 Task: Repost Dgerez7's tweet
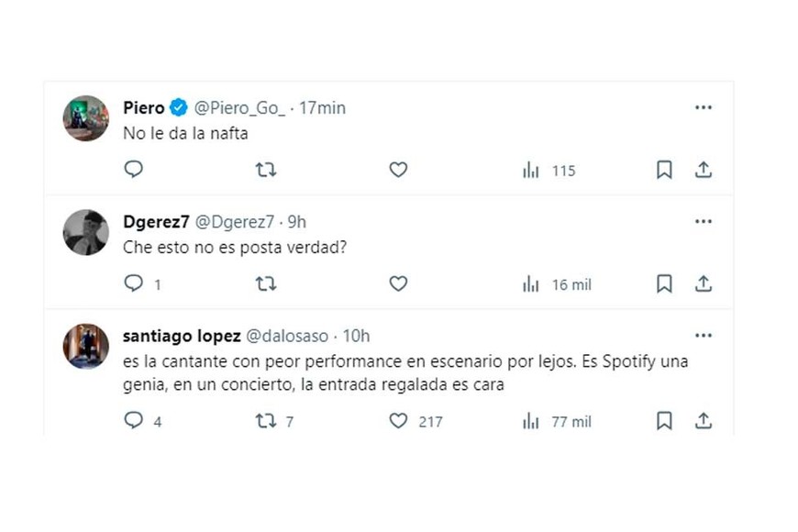[266, 284]
